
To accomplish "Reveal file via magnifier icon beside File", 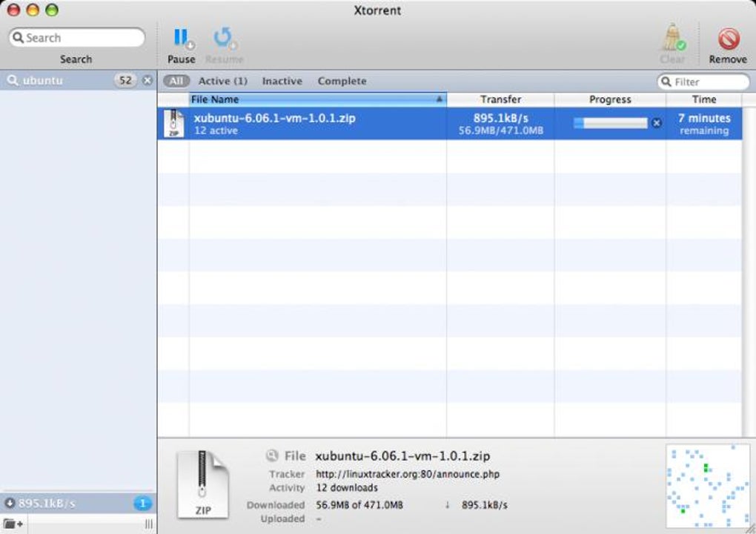I will 272,455.
